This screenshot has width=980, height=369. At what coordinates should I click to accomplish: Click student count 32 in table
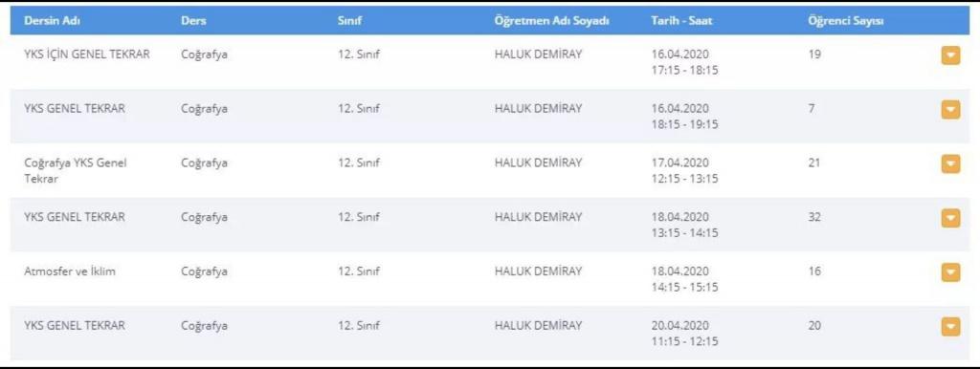pyautogui.click(x=813, y=217)
